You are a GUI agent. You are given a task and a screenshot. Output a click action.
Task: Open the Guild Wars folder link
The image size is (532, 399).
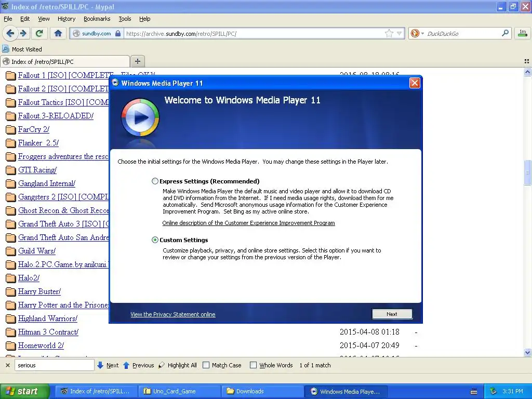[x=37, y=251]
